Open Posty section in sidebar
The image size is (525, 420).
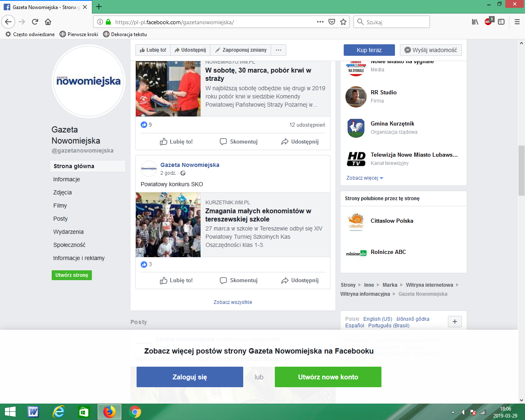click(x=60, y=219)
